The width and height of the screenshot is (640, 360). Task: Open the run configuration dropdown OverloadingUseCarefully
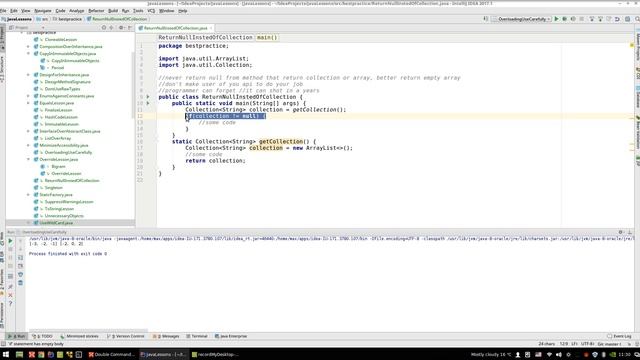(522, 19)
